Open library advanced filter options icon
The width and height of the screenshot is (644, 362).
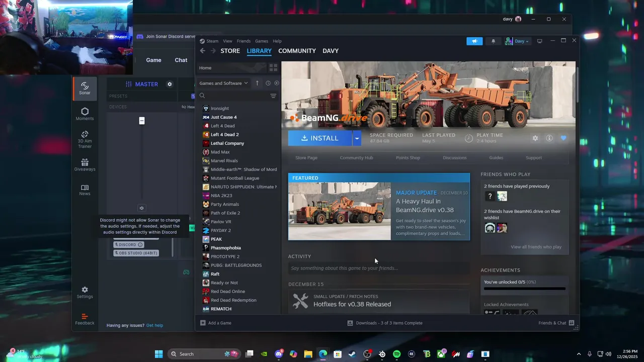pyautogui.click(x=273, y=96)
